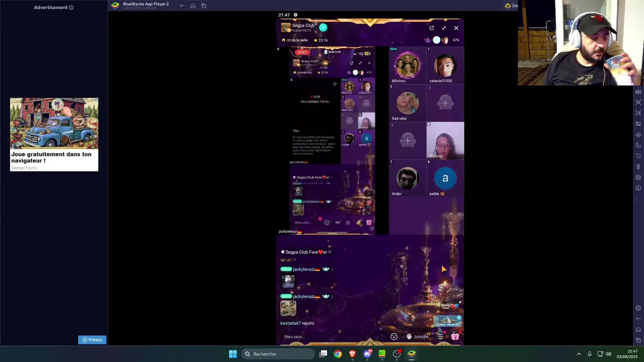Open jackylenazi's portrait image message
The width and height of the screenshot is (644, 362).
pos(288,281)
